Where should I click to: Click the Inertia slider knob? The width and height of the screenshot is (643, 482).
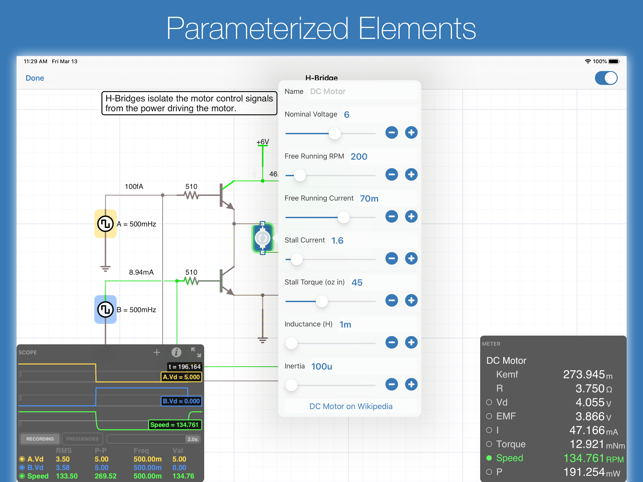click(x=291, y=385)
